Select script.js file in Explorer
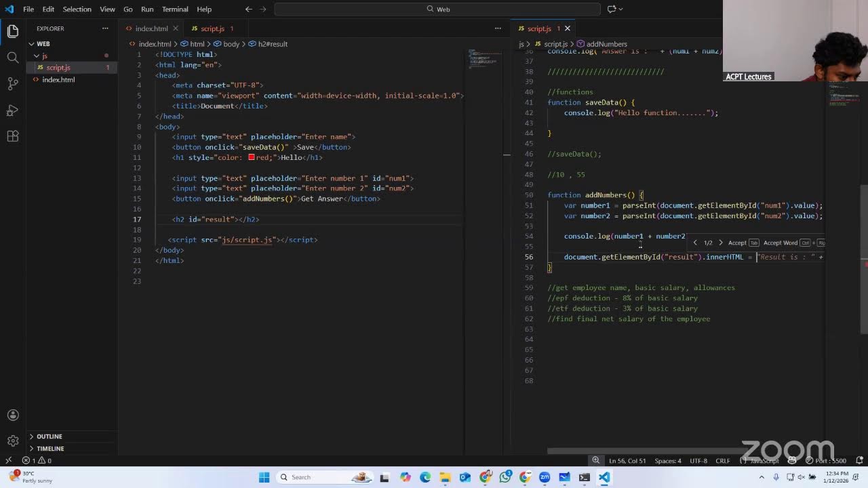 (x=58, y=68)
